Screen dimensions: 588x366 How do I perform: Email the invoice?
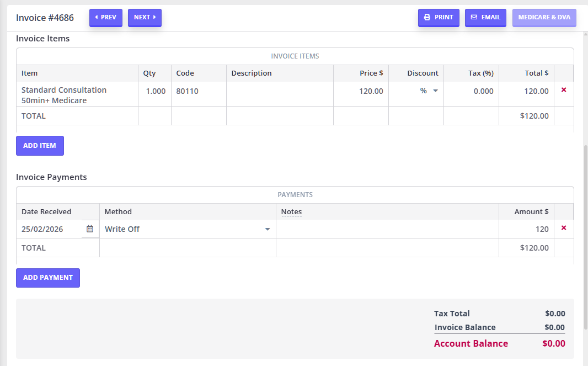(x=485, y=18)
